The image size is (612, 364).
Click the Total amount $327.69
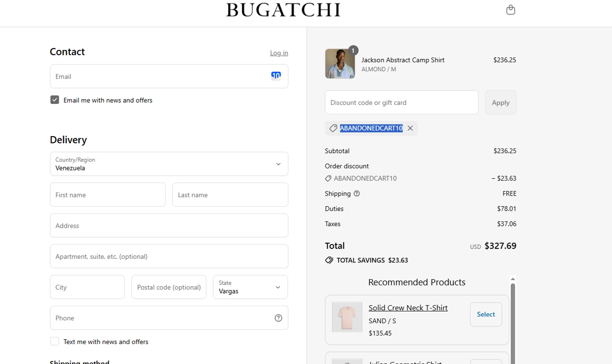[x=500, y=246]
